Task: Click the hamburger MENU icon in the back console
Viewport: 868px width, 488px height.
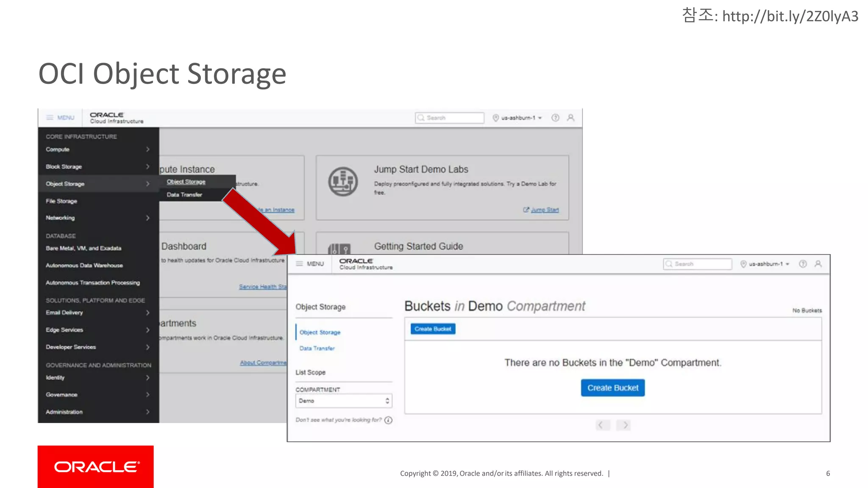Action: (x=50, y=117)
